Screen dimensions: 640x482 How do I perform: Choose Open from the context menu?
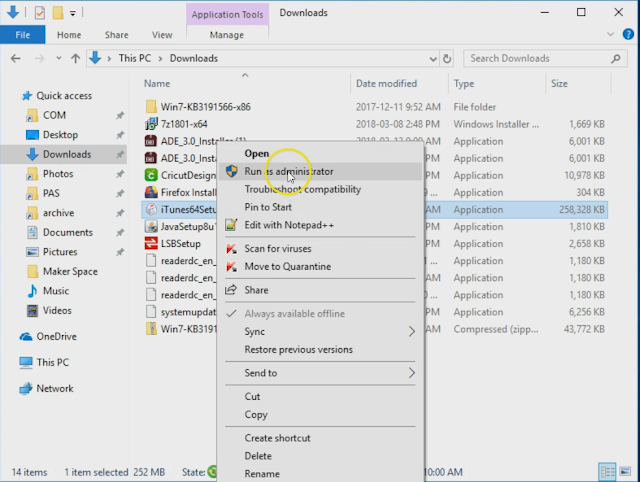257,153
